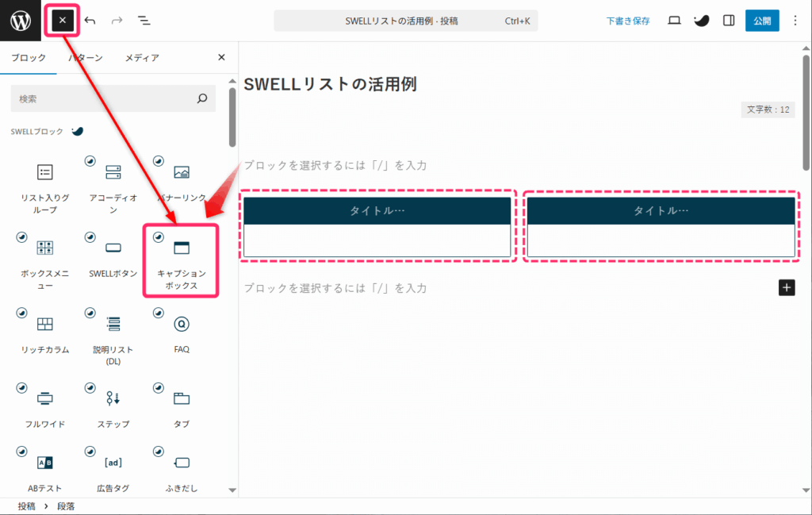Switch to the メディア tab
Image resolution: width=812 pixels, height=515 pixels.
tap(142, 57)
